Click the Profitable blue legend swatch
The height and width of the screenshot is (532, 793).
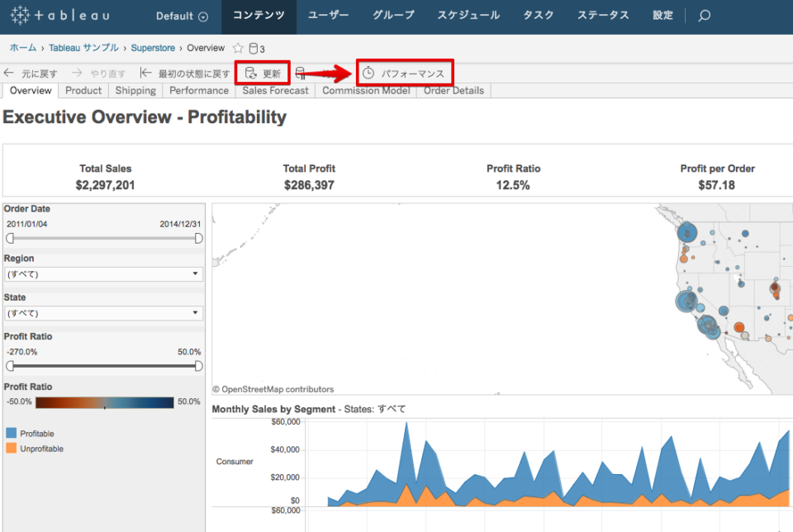(x=10, y=432)
